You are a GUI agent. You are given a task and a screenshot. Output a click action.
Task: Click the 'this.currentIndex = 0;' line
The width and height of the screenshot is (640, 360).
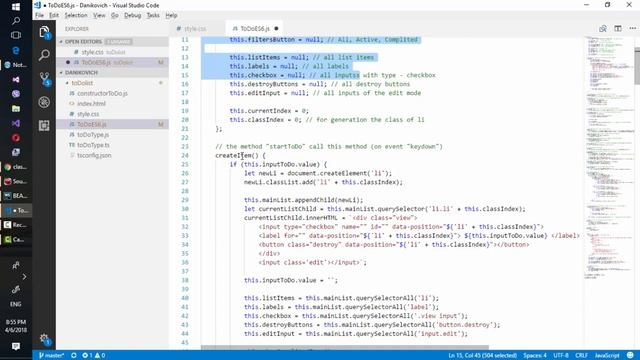[x=269, y=111]
